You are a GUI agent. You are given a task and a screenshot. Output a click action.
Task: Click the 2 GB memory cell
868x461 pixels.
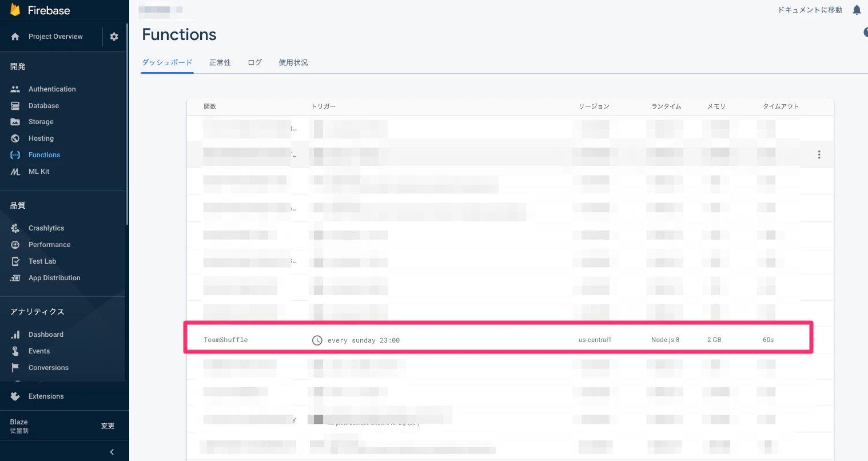714,340
